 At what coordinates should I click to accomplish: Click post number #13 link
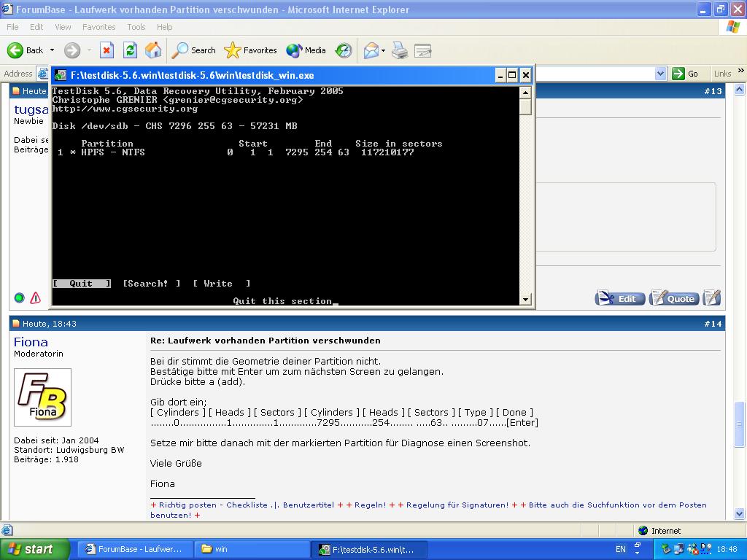point(713,91)
